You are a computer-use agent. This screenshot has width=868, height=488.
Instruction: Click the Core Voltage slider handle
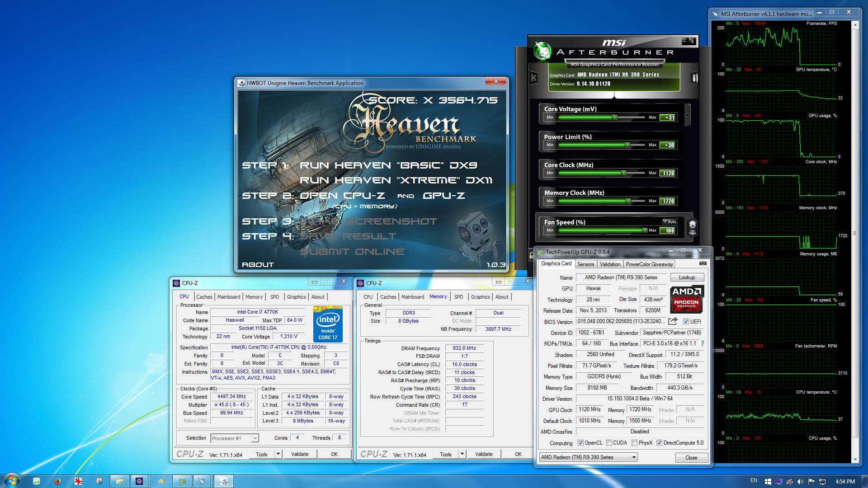point(614,117)
